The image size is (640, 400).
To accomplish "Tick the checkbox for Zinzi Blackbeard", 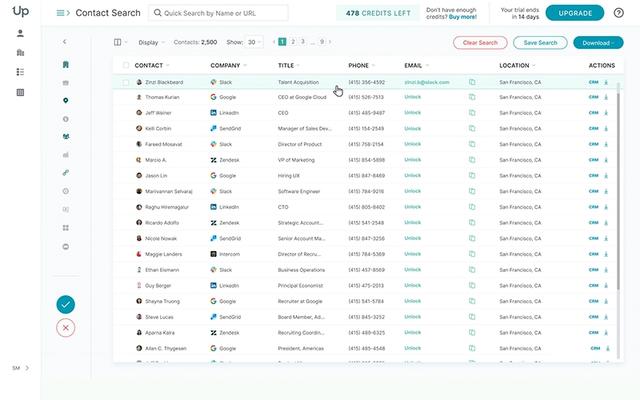I will [x=126, y=82].
